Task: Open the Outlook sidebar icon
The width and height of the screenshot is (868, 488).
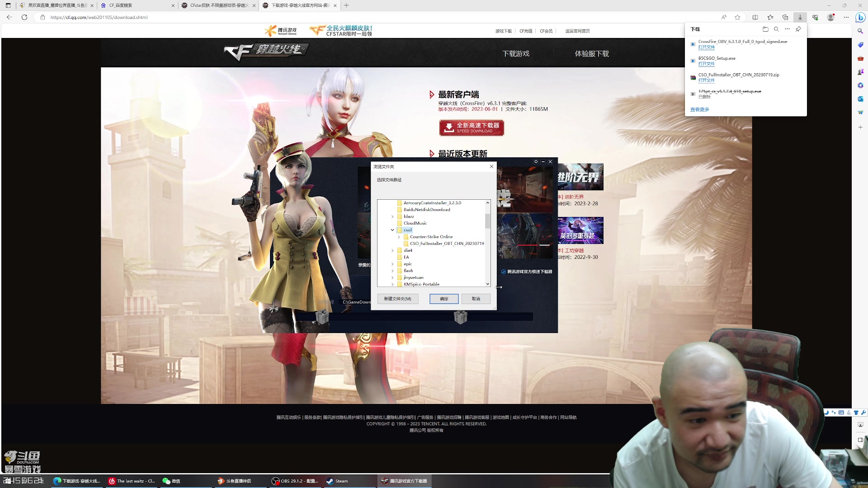Action: [860, 99]
